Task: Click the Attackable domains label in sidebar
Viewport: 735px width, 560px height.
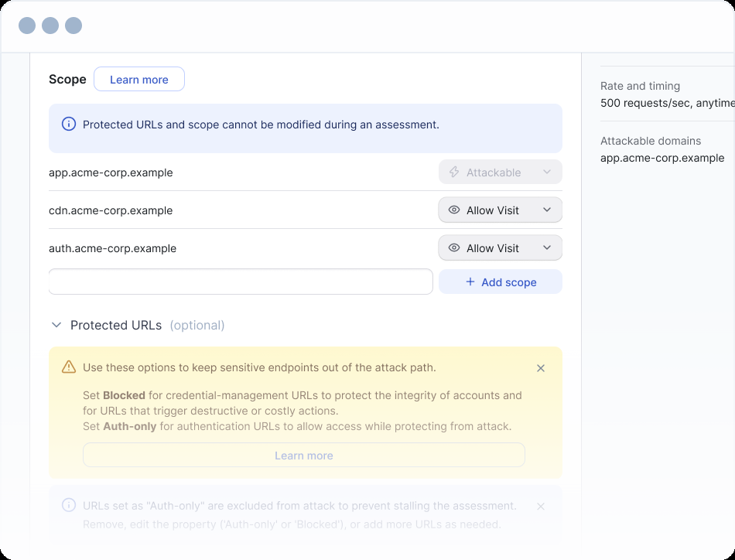Action: pyautogui.click(x=651, y=141)
